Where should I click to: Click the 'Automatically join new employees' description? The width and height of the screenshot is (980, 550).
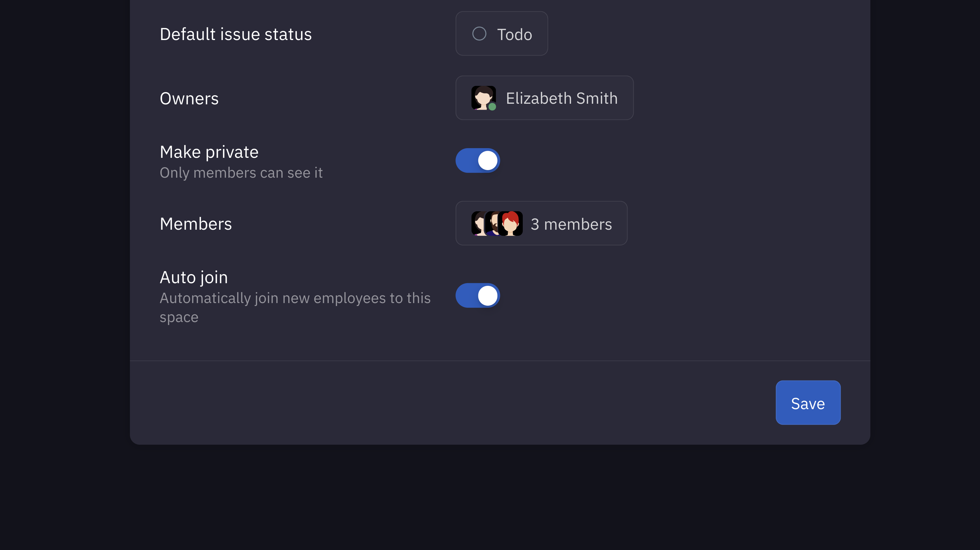coord(295,298)
